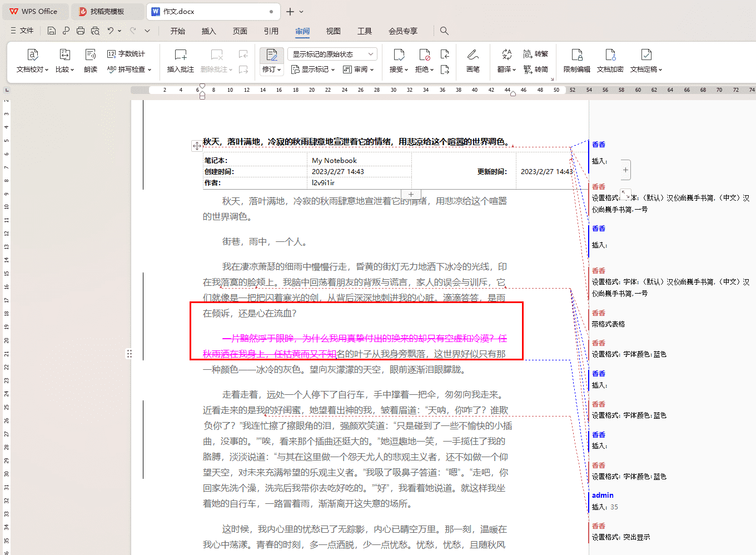Image resolution: width=756 pixels, height=555 pixels.
Task: Click the search magnifier icon in menu bar
Action: [444, 31]
